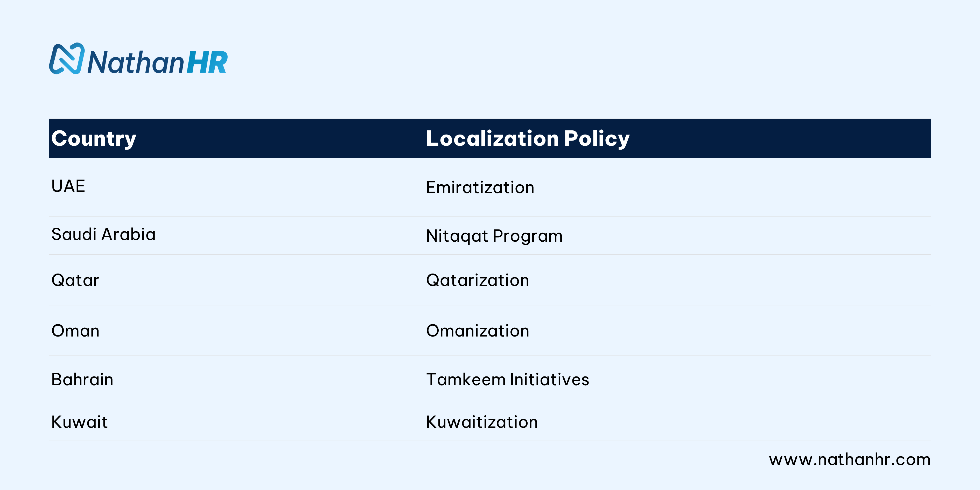The width and height of the screenshot is (980, 490).
Task: Select the Localization Policy column header
Action: point(677,138)
